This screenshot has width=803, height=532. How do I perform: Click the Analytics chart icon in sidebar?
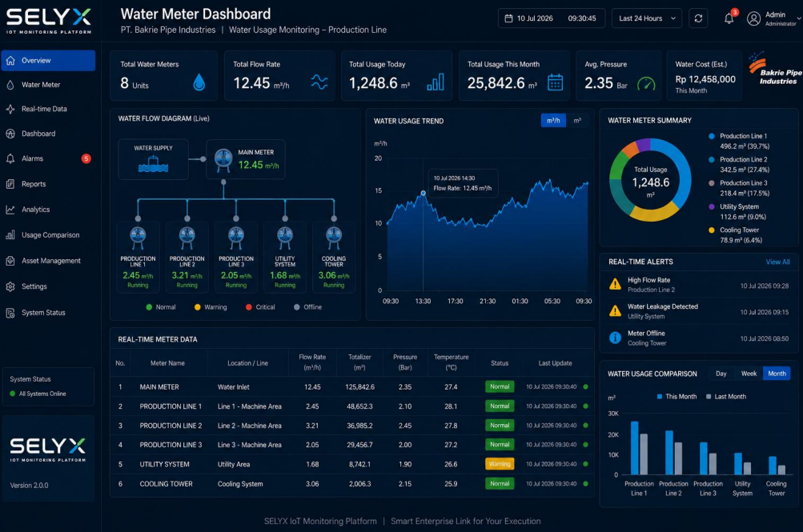(x=10, y=210)
